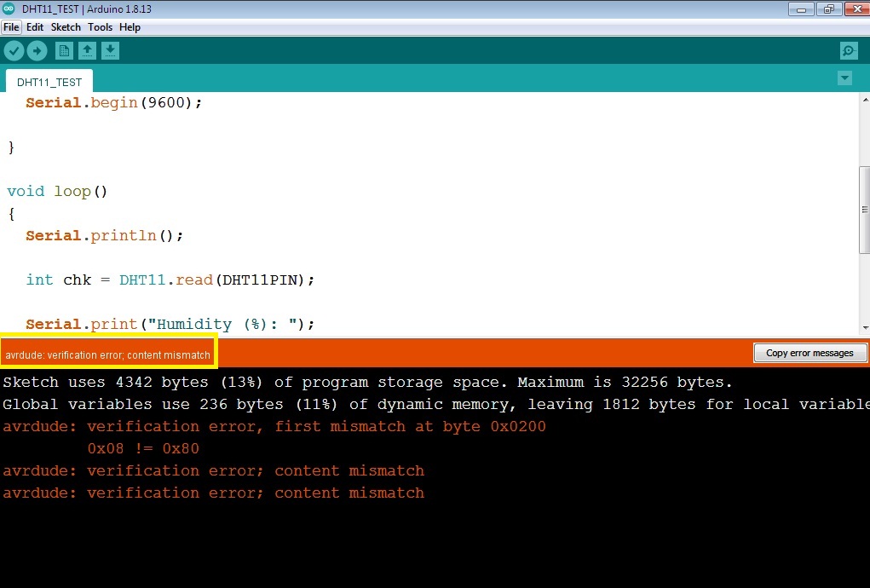This screenshot has height=588, width=870.
Task: Click the Arduino logo in the title bar
Action: 9,9
